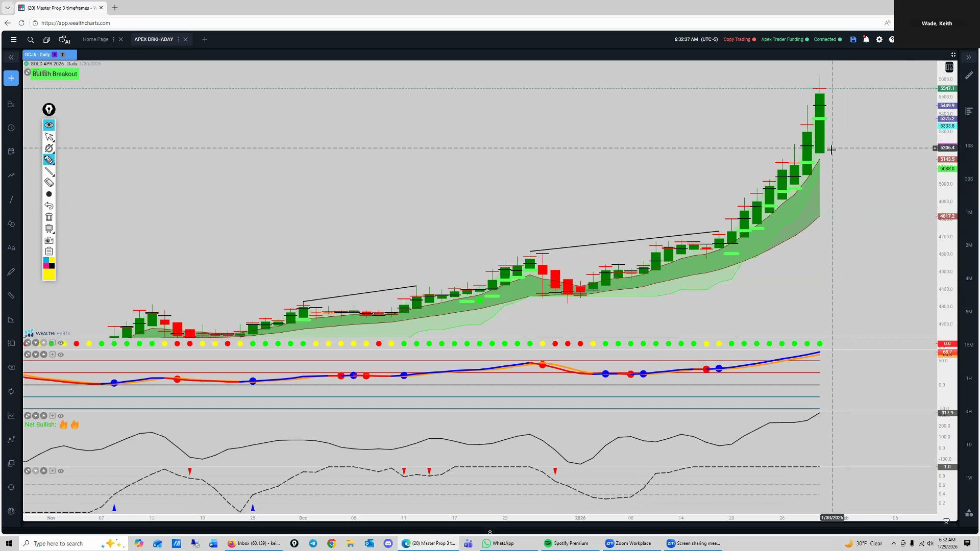This screenshot has height=551, width=980.
Task: Toggle eye icon on Net Bullish indicator panel
Action: tap(61, 416)
